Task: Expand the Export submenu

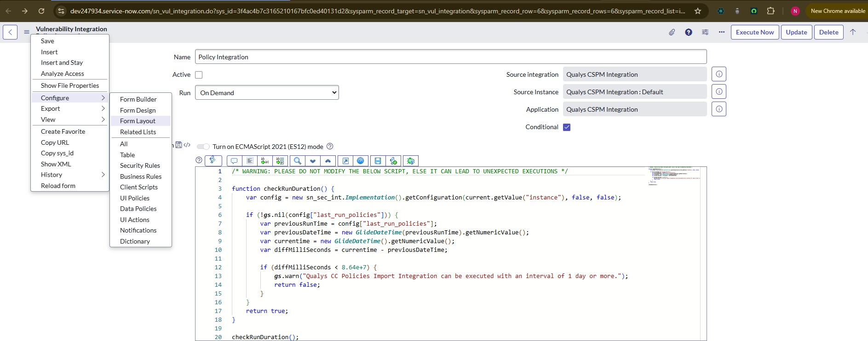Action: click(70, 108)
